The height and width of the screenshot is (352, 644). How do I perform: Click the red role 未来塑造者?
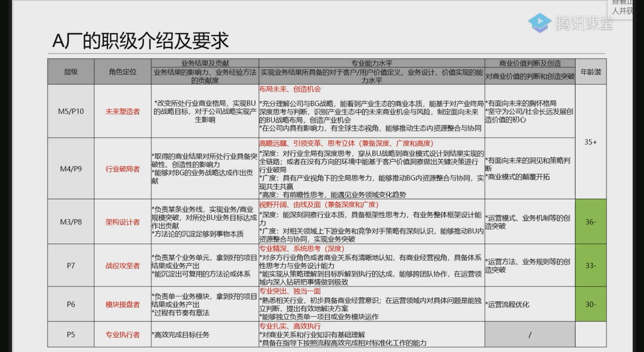(x=123, y=112)
